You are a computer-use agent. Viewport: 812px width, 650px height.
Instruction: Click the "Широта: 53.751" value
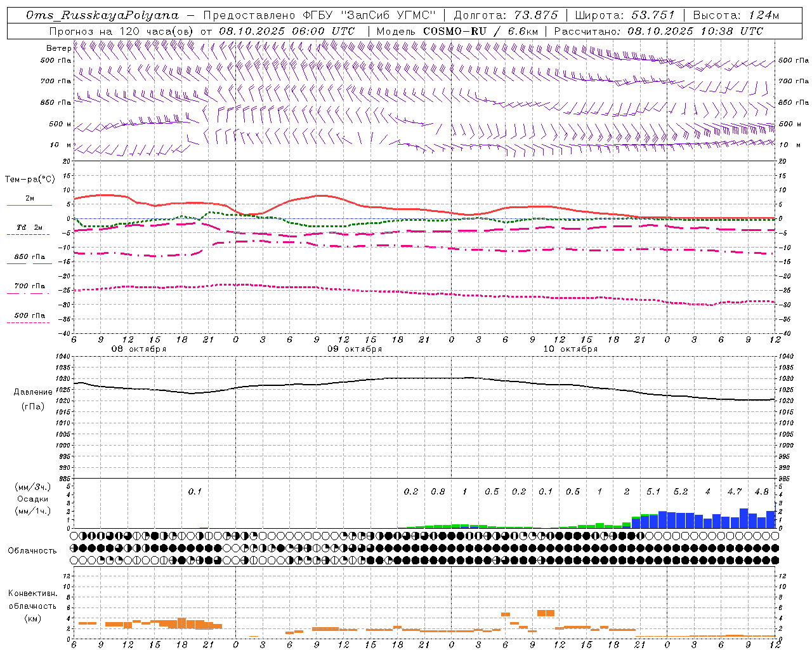click(x=625, y=15)
